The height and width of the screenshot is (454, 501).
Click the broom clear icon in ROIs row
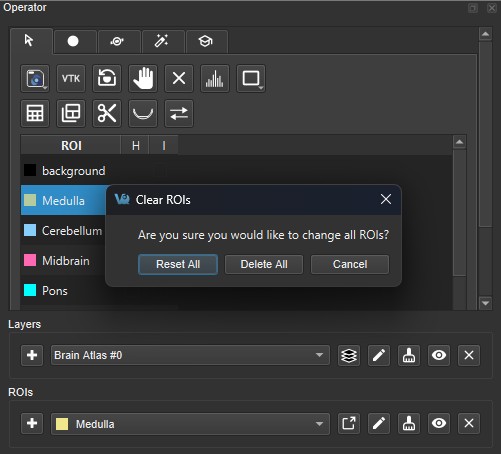click(409, 424)
